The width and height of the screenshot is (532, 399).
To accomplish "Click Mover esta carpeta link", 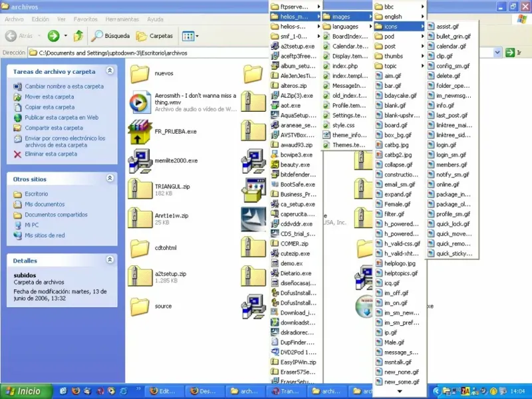I will click(49, 96).
